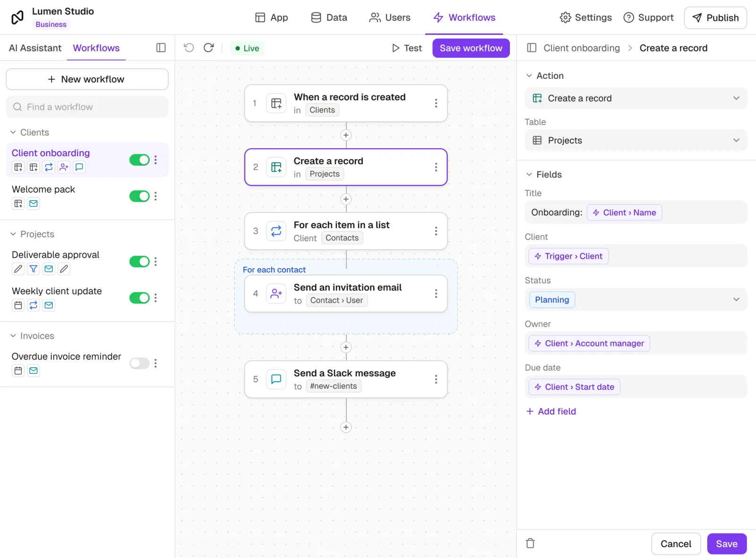Click the Title field with Onboarding text
The image size is (756, 558).
(636, 212)
